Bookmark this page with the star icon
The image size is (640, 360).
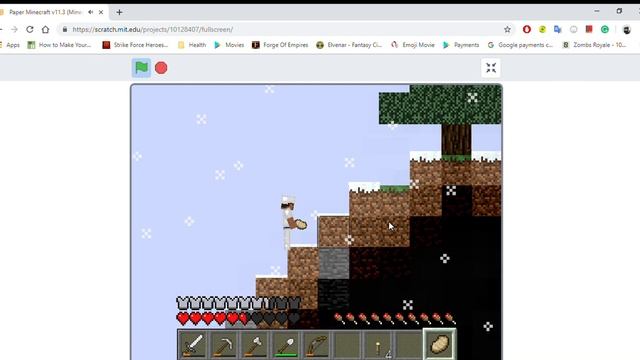(507, 29)
